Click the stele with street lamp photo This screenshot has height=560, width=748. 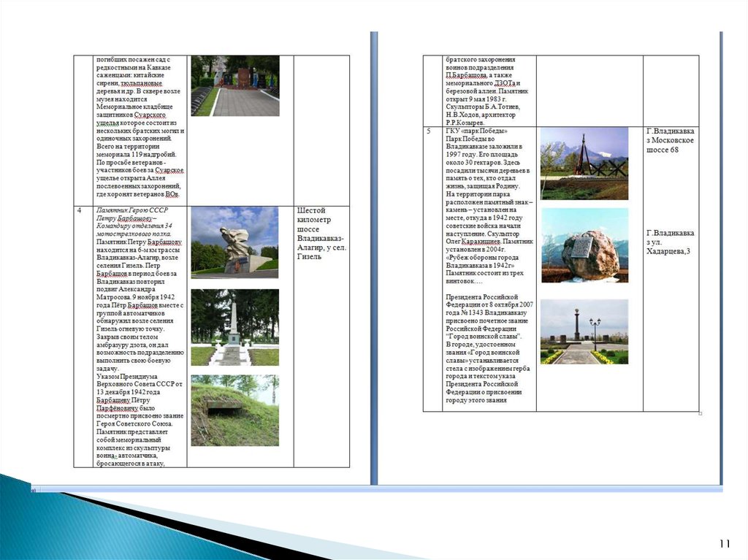tap(584, 331)
